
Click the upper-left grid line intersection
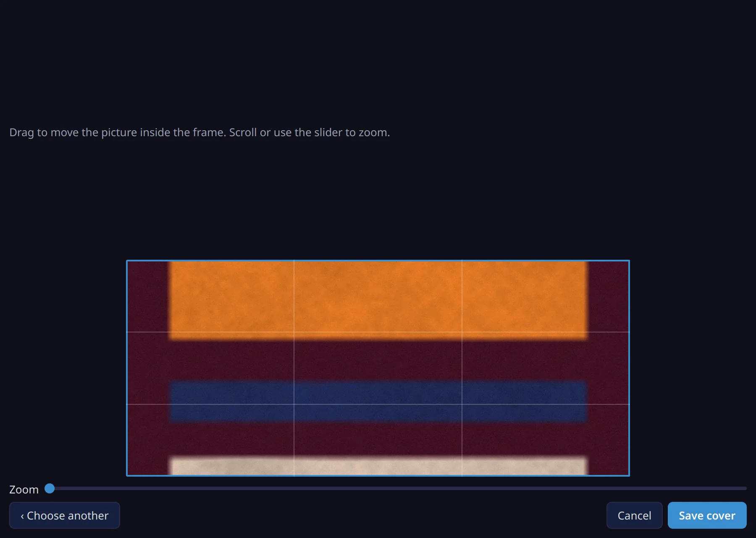click(x=294, y=332)
